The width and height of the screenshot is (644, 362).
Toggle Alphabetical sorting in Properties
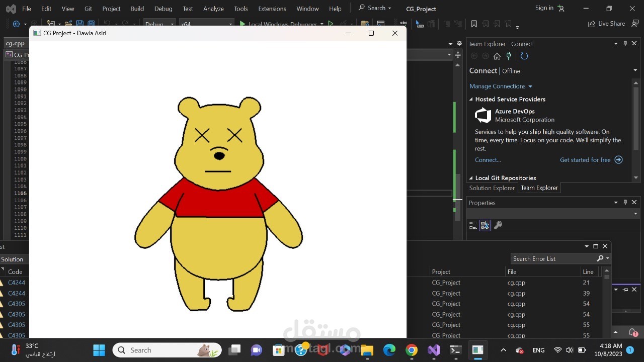click(x=485, y=225)
